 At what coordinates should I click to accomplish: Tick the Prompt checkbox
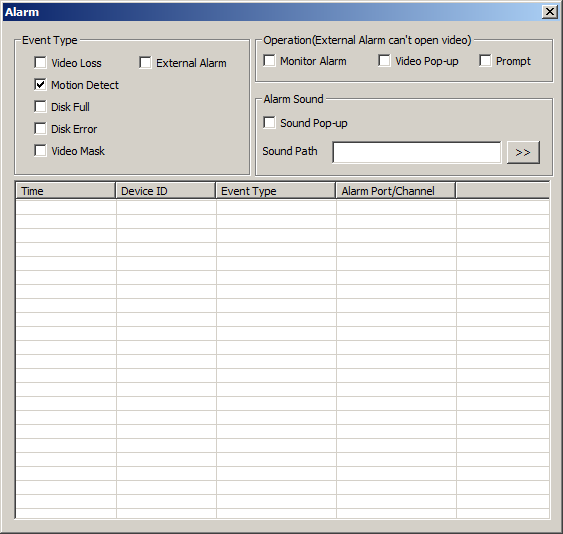click(x=485, y=61)
